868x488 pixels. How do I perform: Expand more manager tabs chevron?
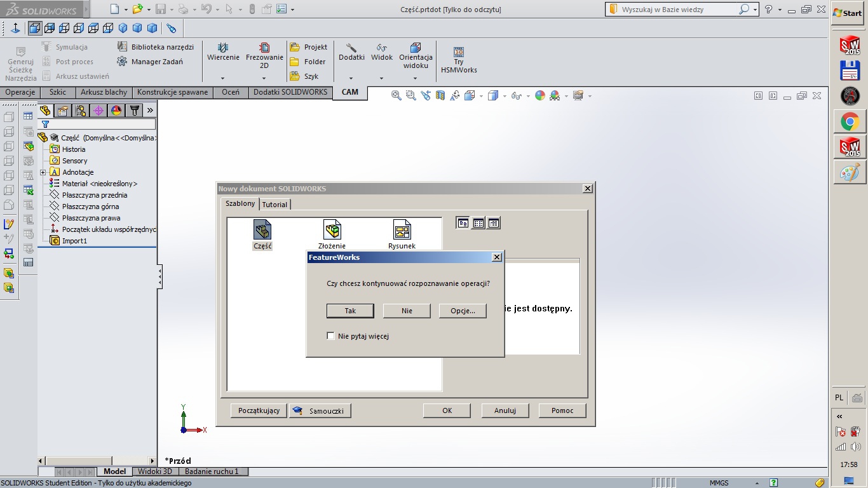click(151, 111)
